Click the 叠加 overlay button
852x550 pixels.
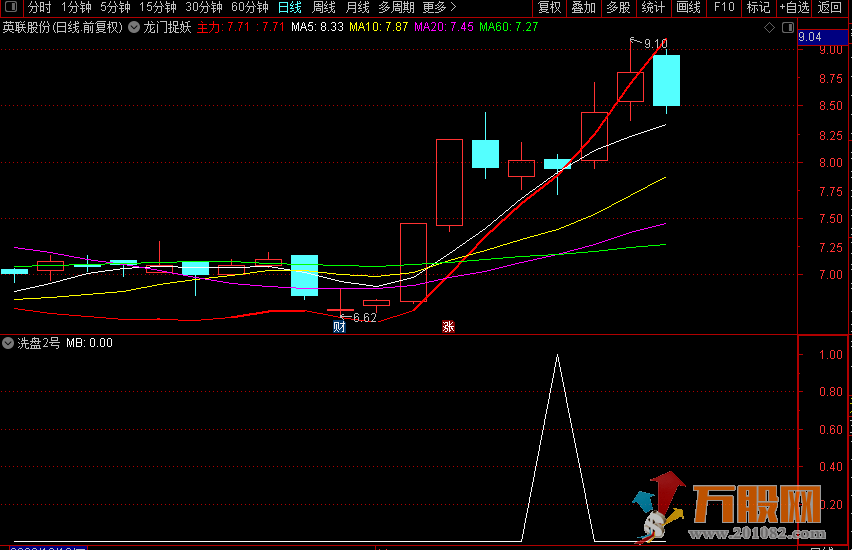pyautogui.click(x=584, y=7)
